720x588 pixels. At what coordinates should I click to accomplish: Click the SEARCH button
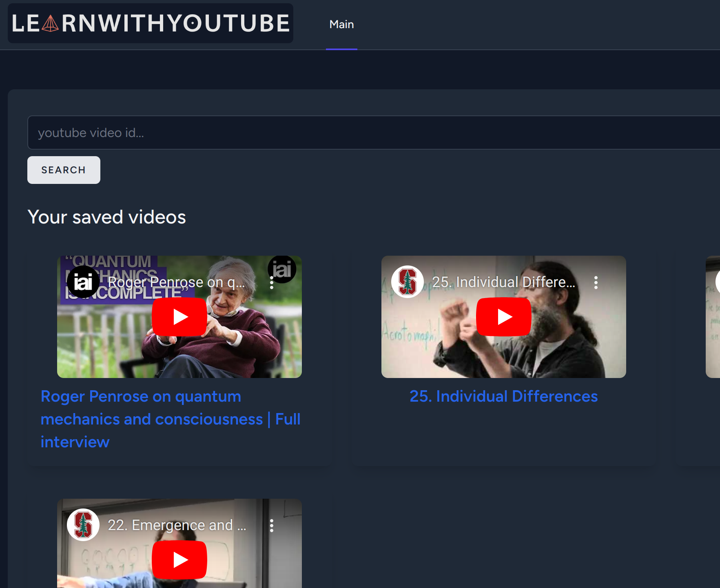click(64, 170)
